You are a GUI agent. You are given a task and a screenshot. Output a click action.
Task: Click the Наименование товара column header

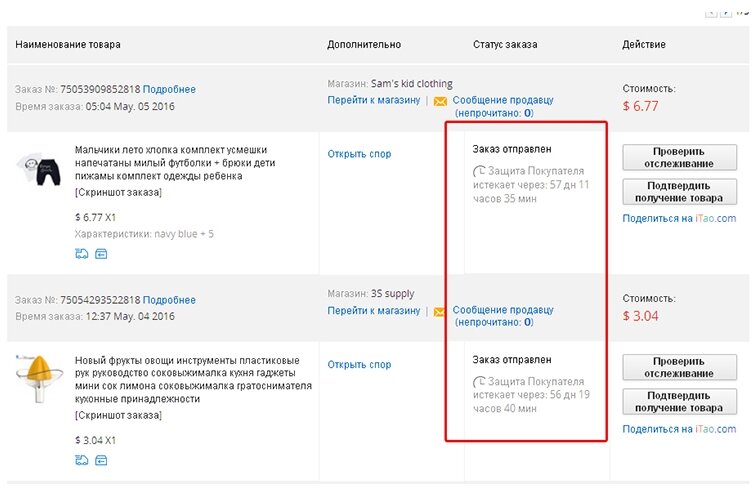coord(68,45)
